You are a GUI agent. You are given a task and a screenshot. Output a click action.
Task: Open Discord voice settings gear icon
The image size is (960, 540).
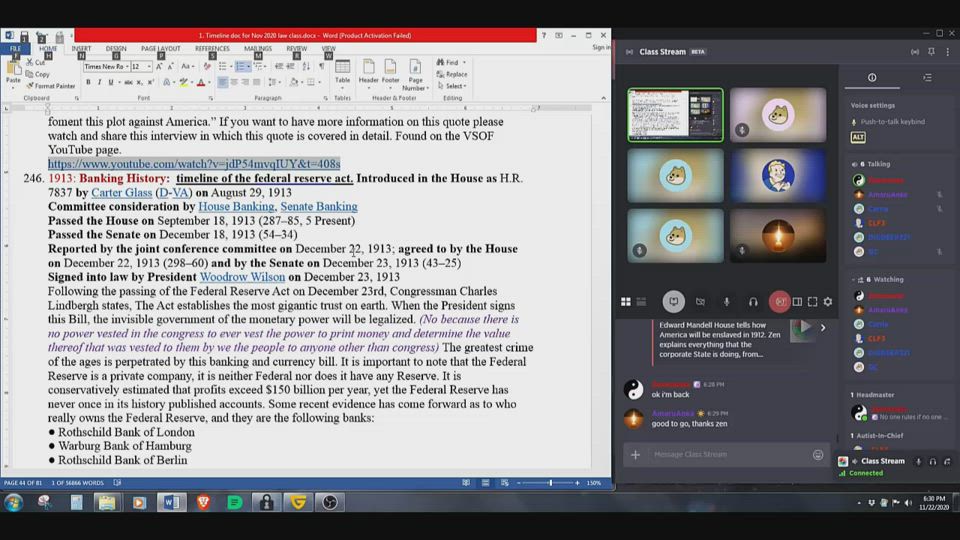point(827,301)
